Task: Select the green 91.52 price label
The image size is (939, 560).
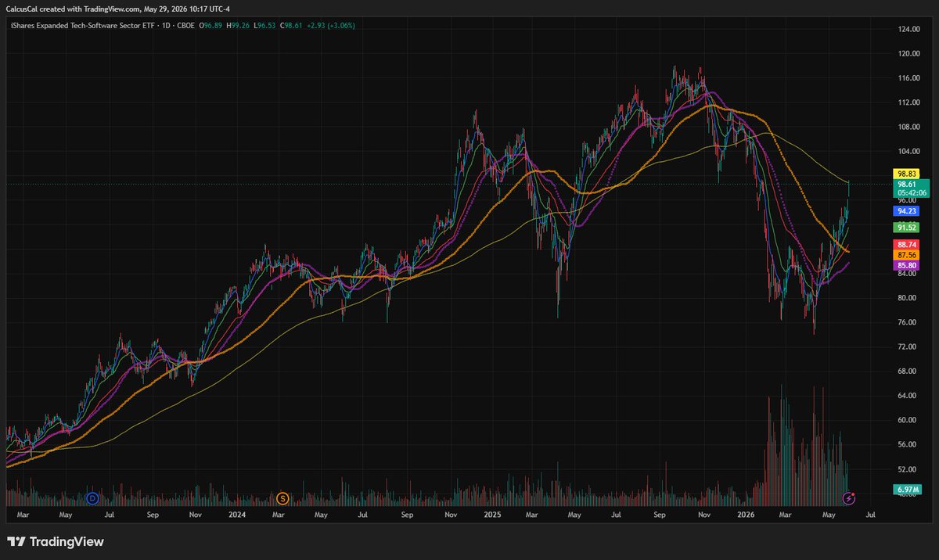Action: coord(906,227)
